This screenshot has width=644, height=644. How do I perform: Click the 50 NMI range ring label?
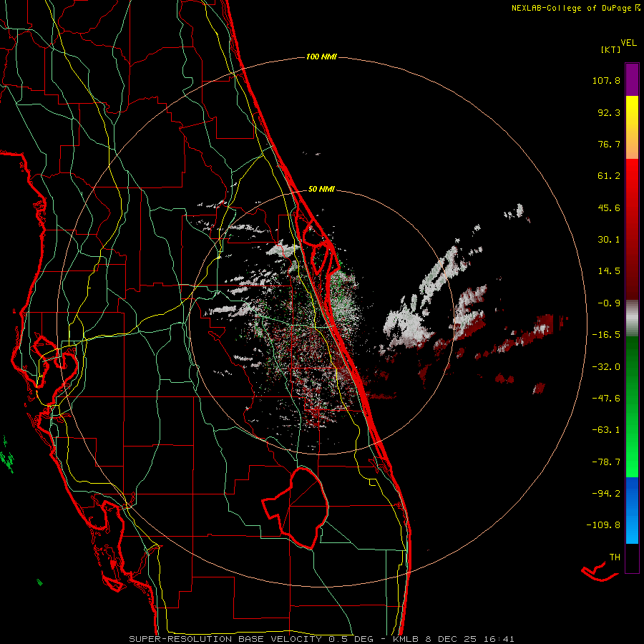(321, 190)
